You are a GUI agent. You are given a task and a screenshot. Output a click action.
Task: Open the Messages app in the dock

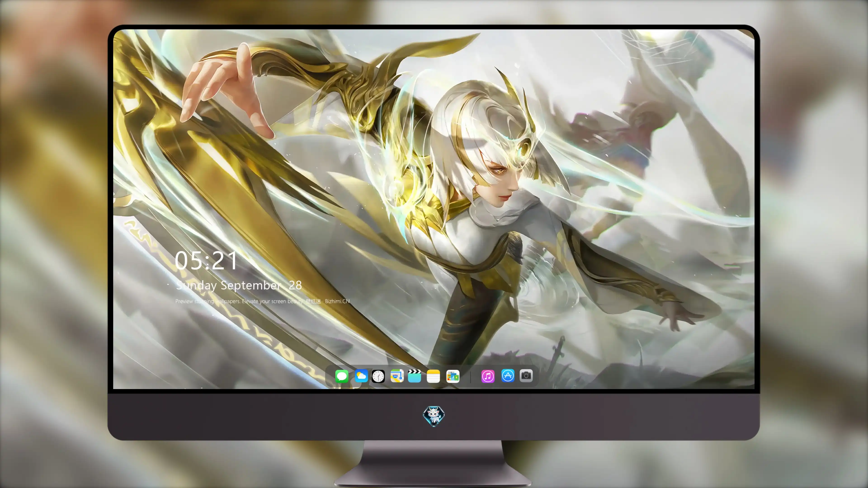[342, 376]
